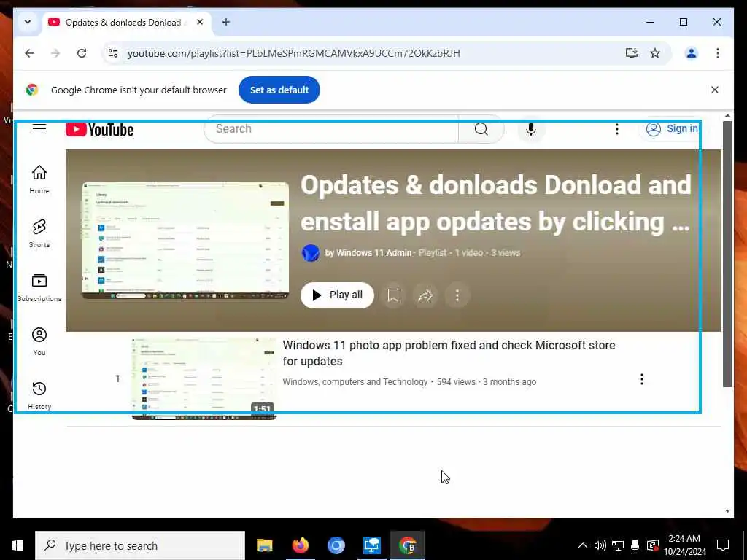Start voice search with microphone icon
This screenshot has width=747, height=560.
pyautogui.click(x=531, y=129)
